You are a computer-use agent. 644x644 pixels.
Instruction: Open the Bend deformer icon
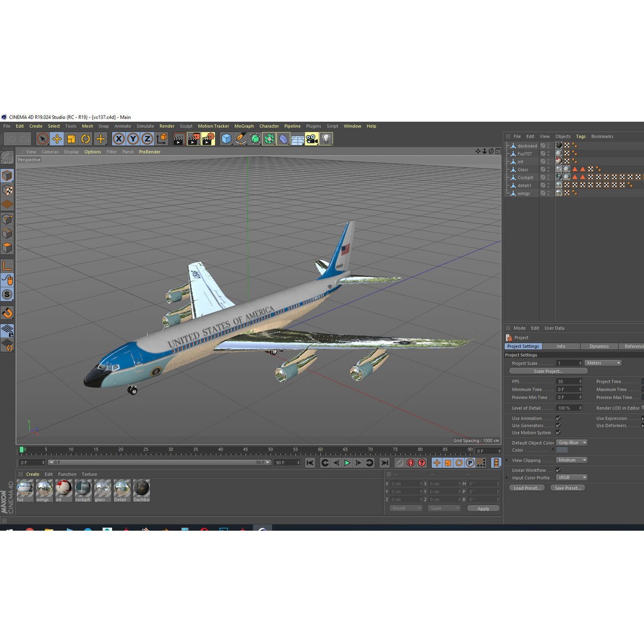[x=283, y=139]
